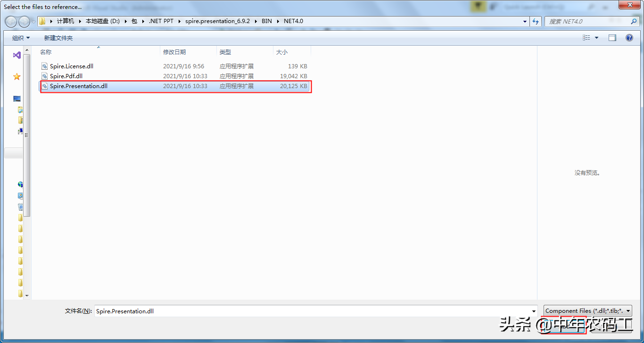Click the 19,042 KB size cell
Image resolution: width=644 pixels, height=343 pixels.
point(294,76)
